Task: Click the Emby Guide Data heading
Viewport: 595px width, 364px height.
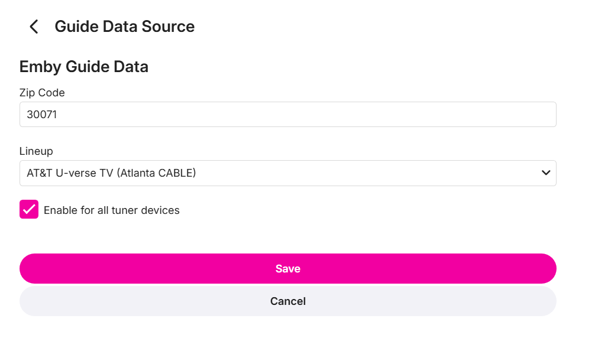Action: 83,67
